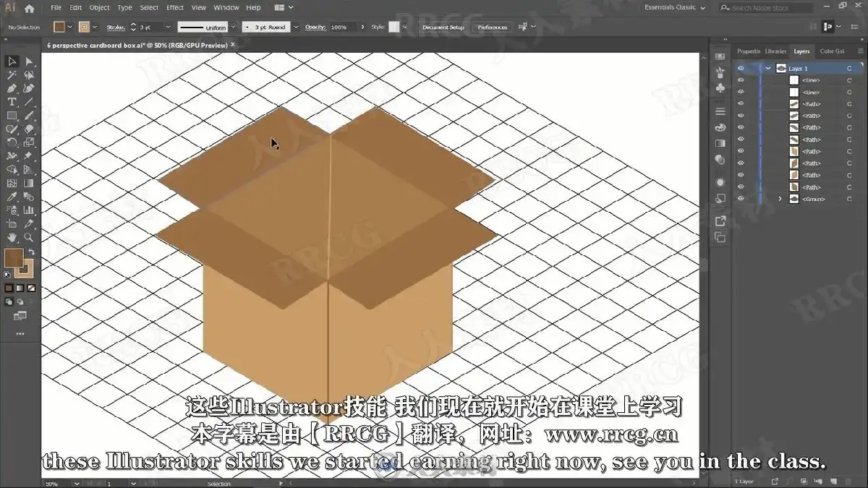Select the Gradient tool
The image size is (868, 488).
tap(29, 183)
